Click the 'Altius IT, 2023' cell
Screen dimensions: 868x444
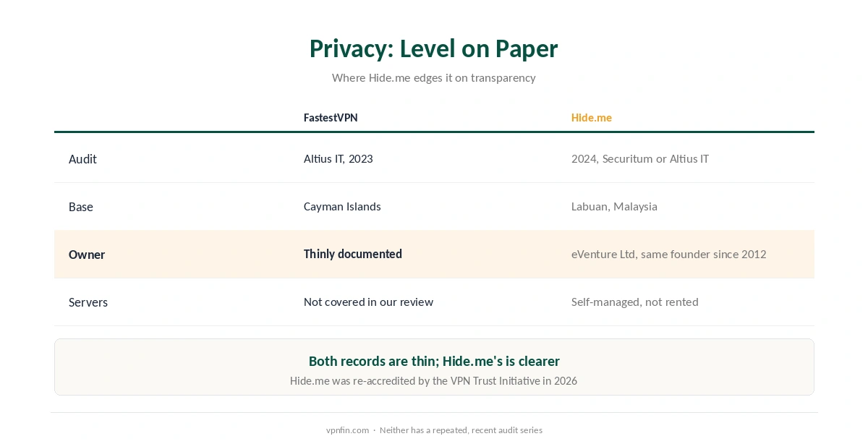tap(339, 159)
